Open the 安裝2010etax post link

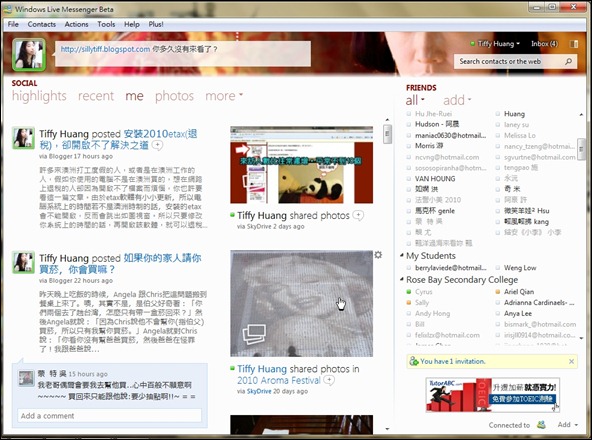click(118, 139)
